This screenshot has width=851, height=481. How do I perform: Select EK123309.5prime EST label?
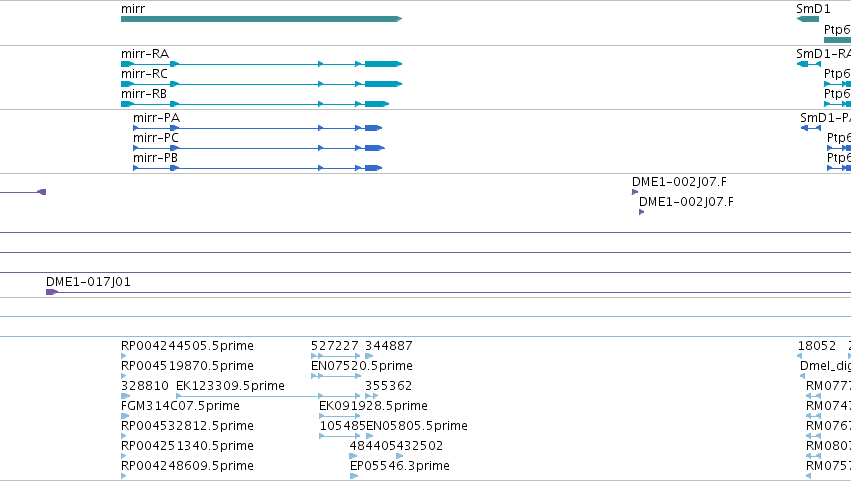230,386
